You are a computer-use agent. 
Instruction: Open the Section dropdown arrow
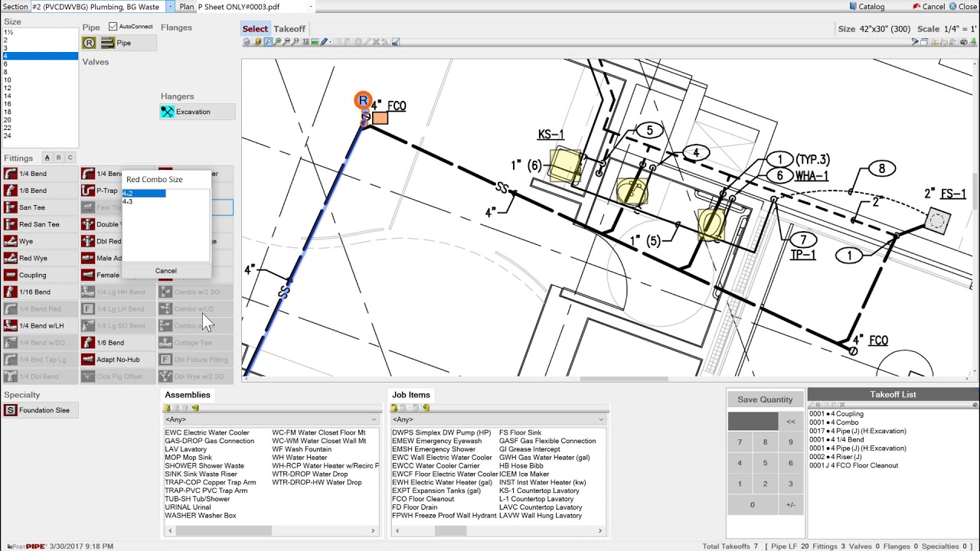pos(170,6)
